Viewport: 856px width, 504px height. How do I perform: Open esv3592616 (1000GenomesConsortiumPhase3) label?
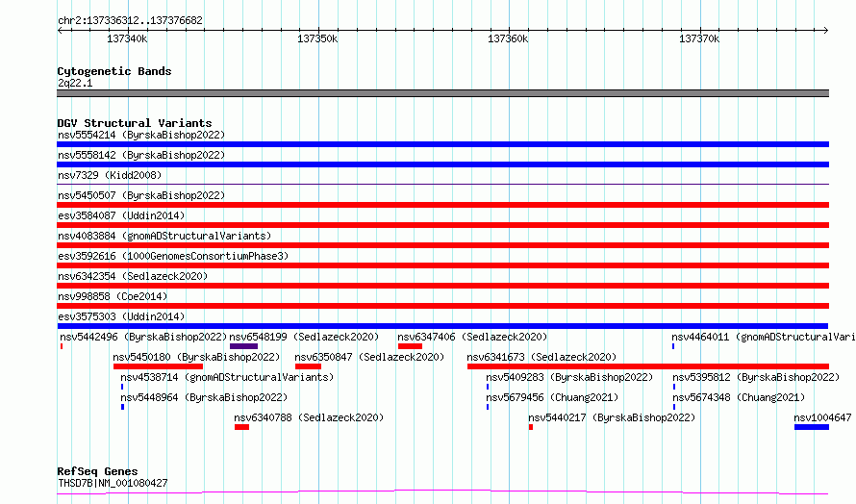coord(173,256)
